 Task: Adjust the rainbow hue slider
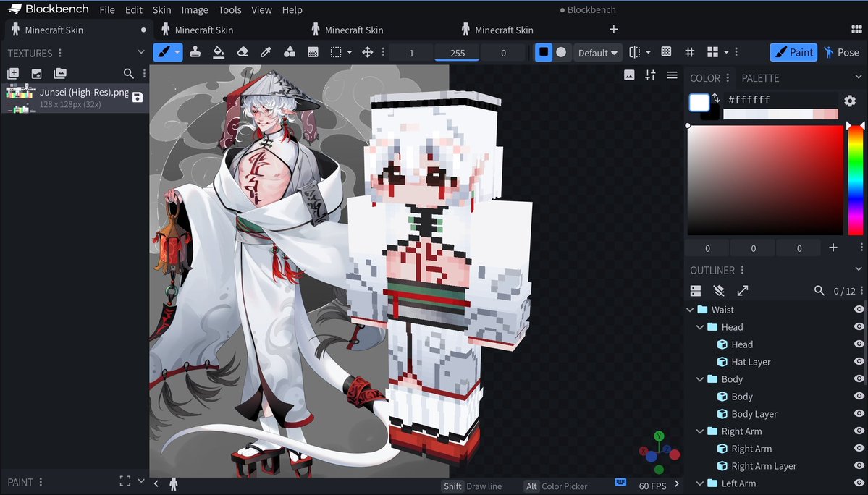(x=855, y=180)
